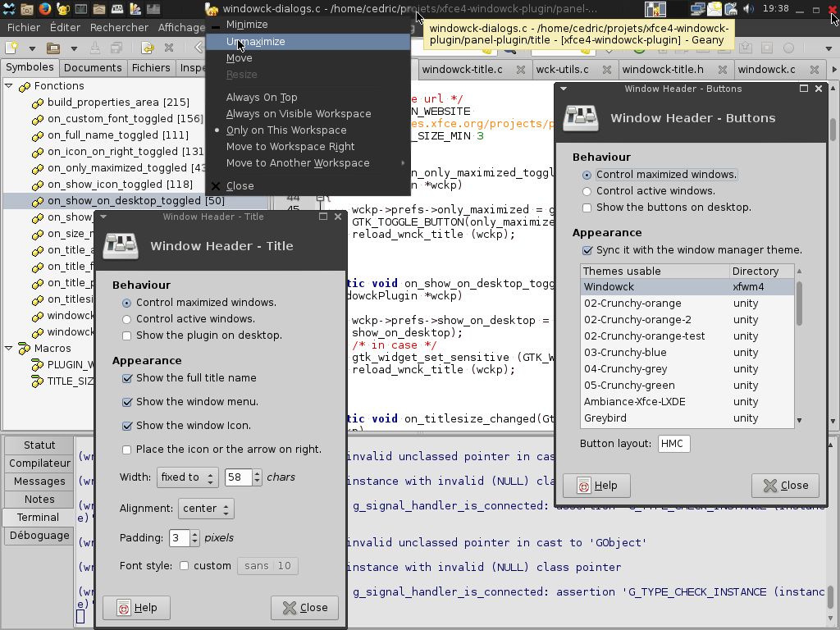The width and height of the screenshot is (840, 630).
Task: Close the Window Header Title dialog via Close
Action: (x=304, y=608)
